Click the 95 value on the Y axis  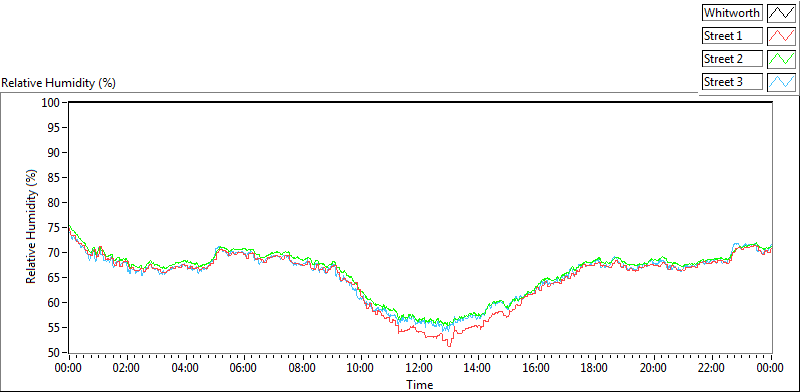point(55,128)
